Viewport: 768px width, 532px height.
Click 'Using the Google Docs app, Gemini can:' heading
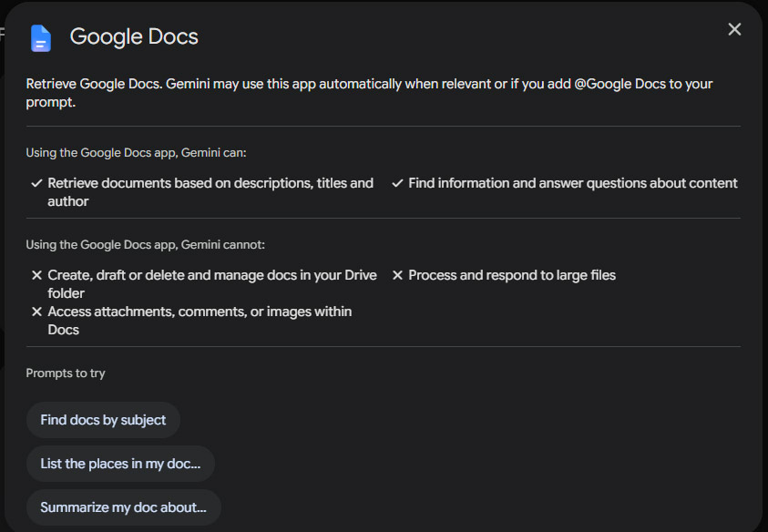(136, 153)
